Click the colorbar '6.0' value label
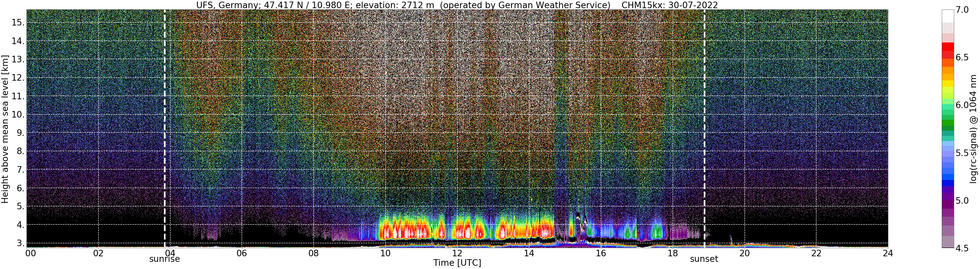 coord(962,105)
